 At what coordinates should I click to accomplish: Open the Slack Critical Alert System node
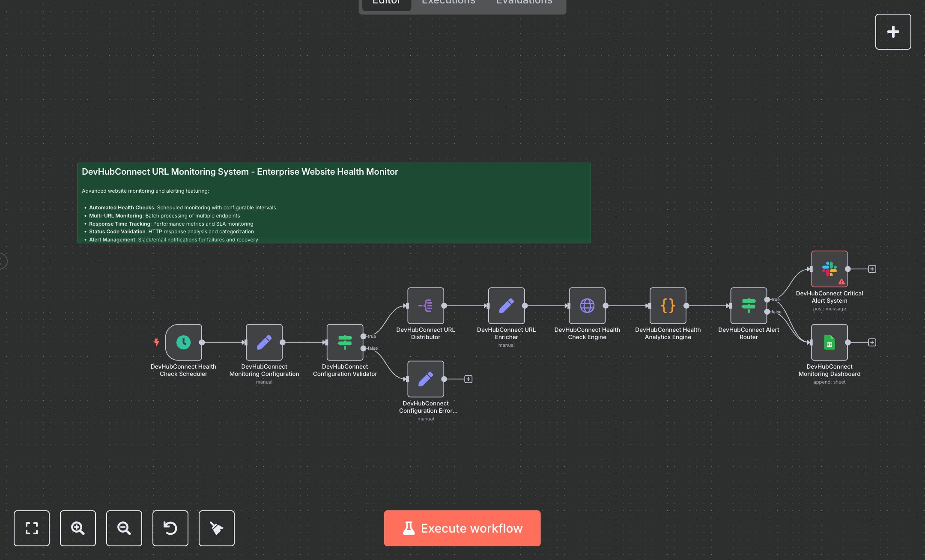[x=829, y=269]
